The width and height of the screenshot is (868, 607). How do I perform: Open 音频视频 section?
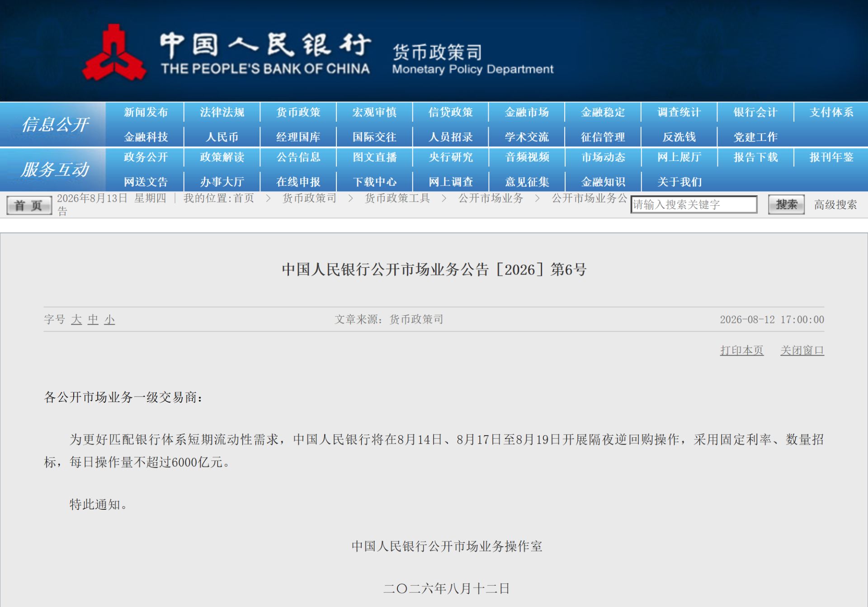tap(527, 157)
